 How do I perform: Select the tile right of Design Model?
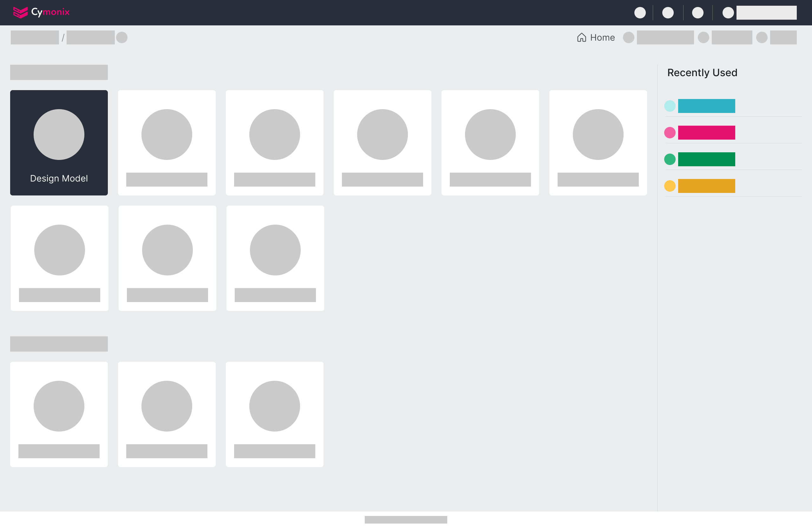pos(167,143)
